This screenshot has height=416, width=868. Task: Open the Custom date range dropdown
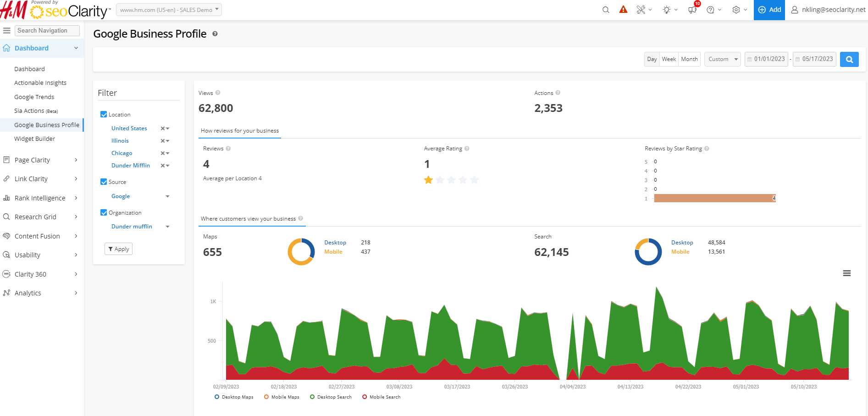(x=722, y=59)
